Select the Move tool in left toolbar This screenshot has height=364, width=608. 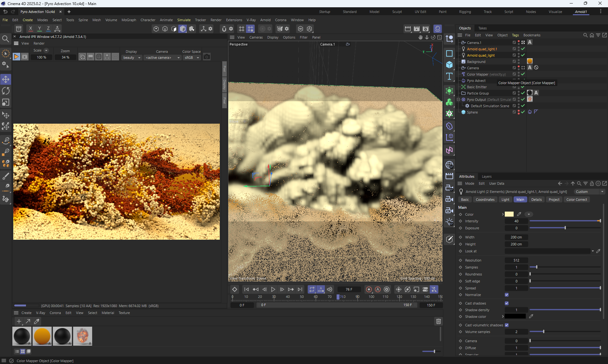pos(6,79)
